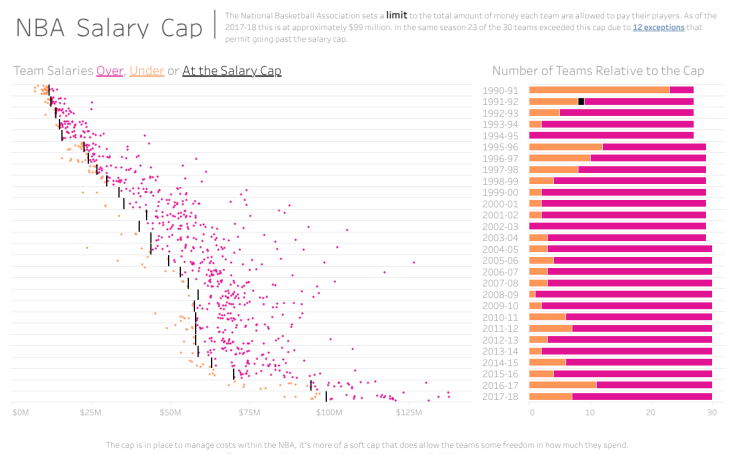Click the orange segment of the 2016-17 bar
Viewport: 736px width, 454px height.
click(x=562, y=385)
